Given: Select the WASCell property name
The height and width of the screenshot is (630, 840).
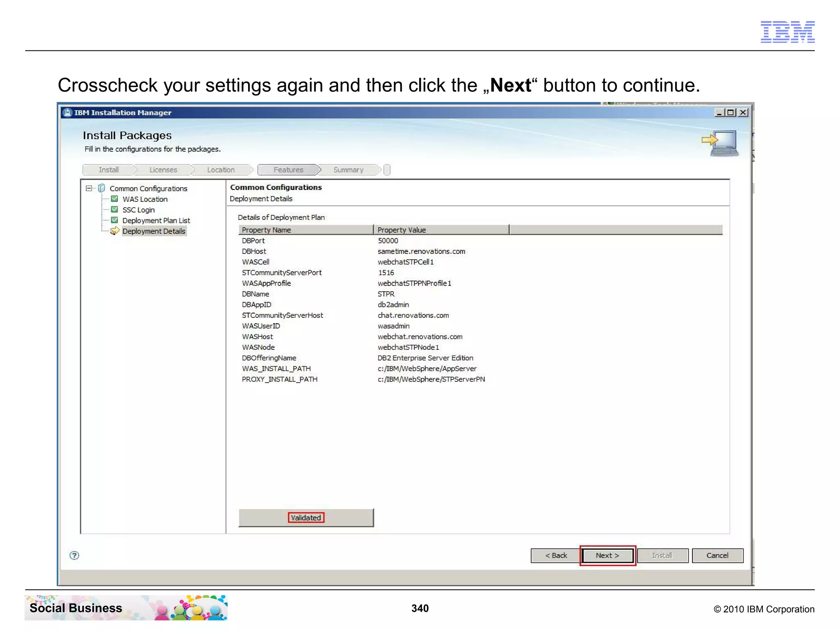Looking at the screenshot, I should 256,262.
